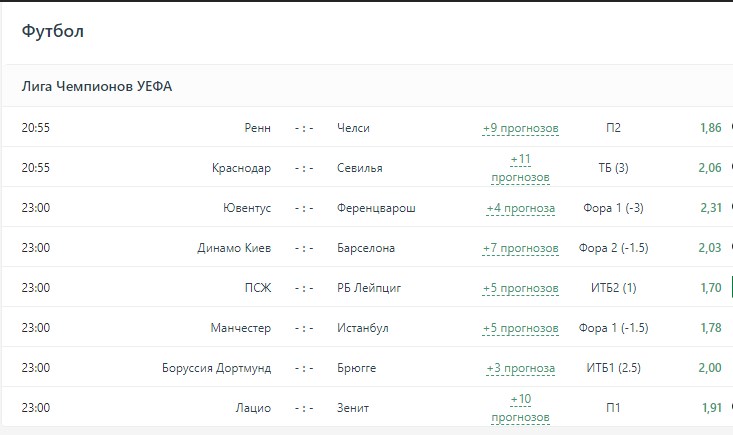Click +5 прогнозов for ПСЖ–РБ Лейпциг
The height and width of the screenshot is (435, 733).
click(520, 288)
